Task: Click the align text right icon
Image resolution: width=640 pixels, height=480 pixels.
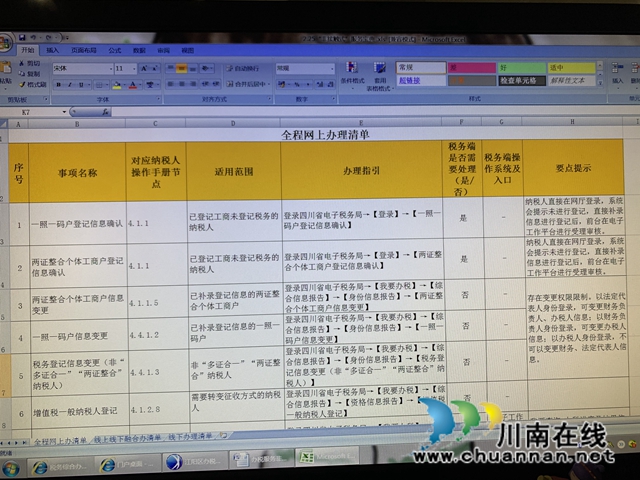Action: tap(193, 84)
